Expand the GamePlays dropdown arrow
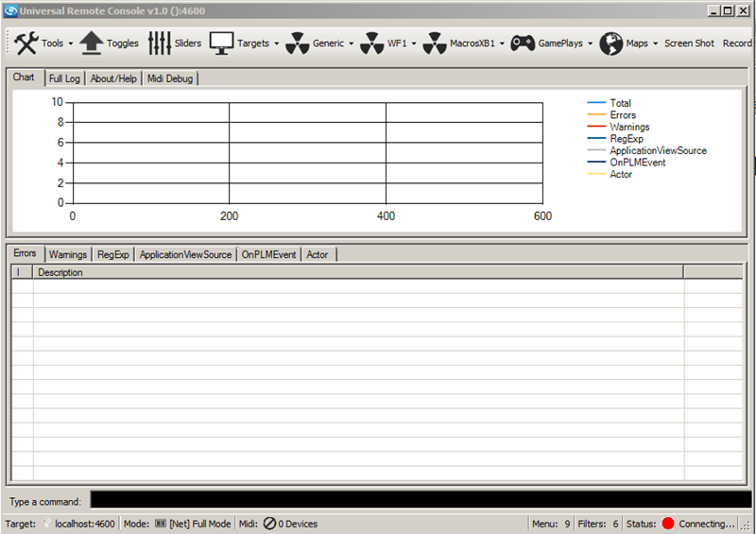This screenshot has width=756, height=534. point(591,43)
